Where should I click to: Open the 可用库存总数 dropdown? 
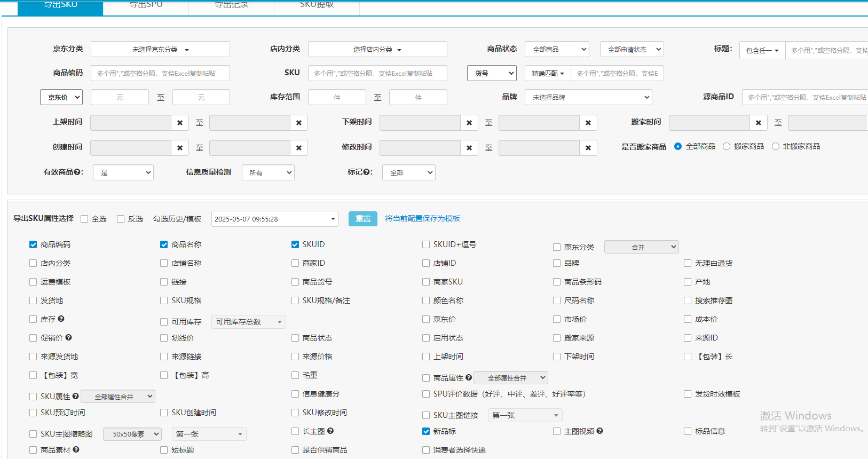(249, 322)
